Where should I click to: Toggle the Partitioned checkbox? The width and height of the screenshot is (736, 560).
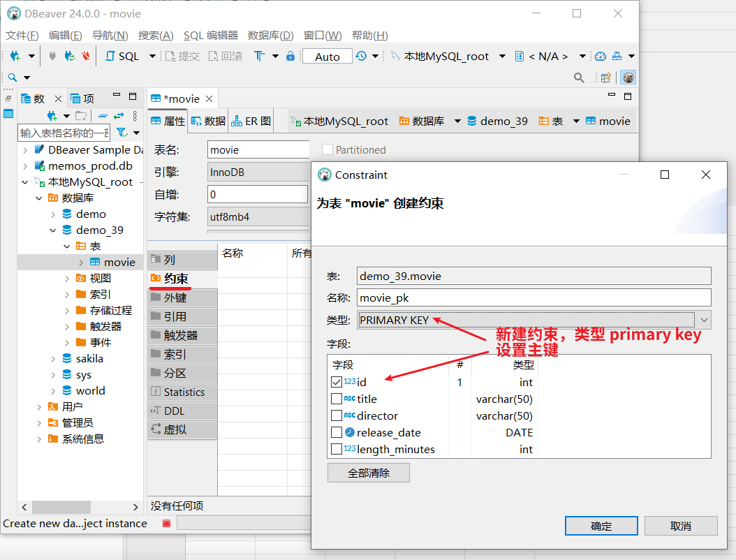pos(327,149)
